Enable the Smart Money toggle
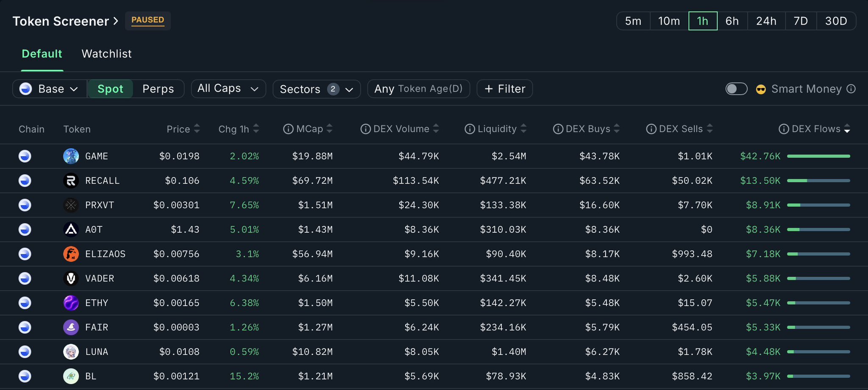868x390 pixels. (736, 89)
